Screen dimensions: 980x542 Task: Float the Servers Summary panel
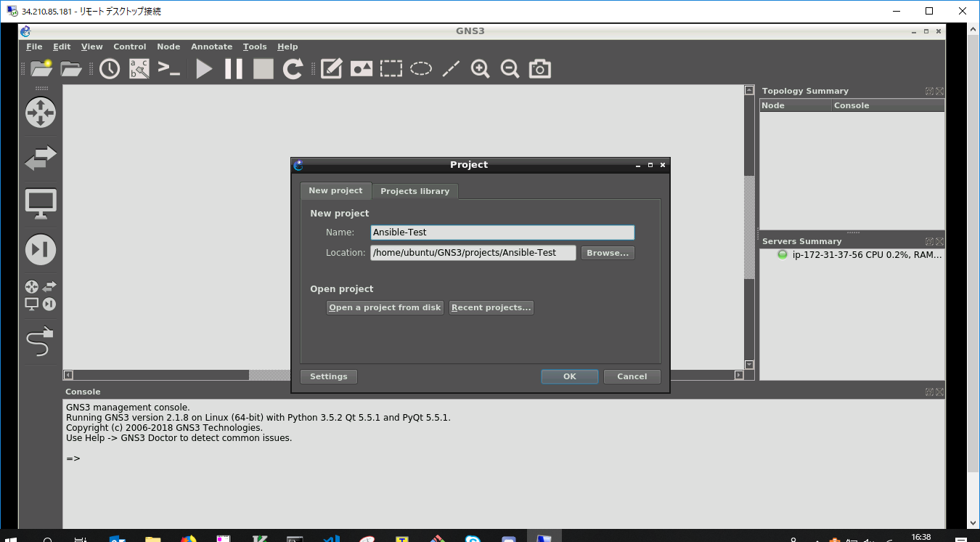tap(929, 242)
